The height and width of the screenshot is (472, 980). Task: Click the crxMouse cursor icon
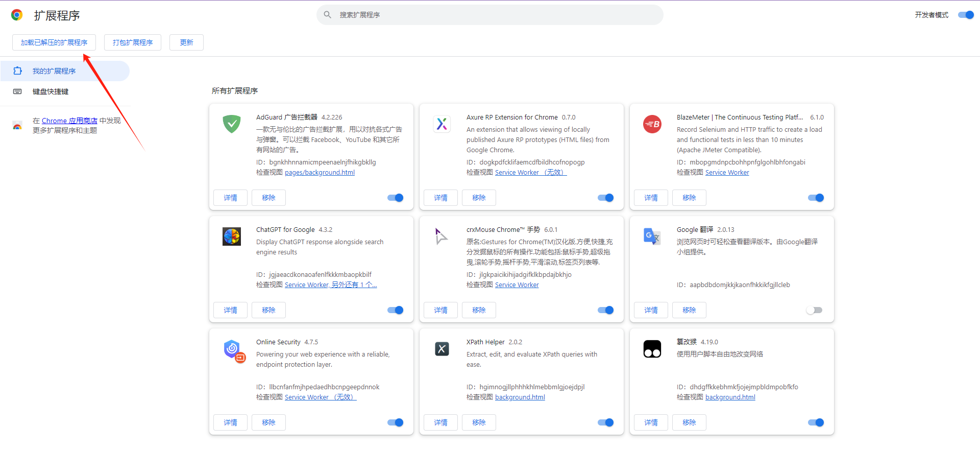442,236
